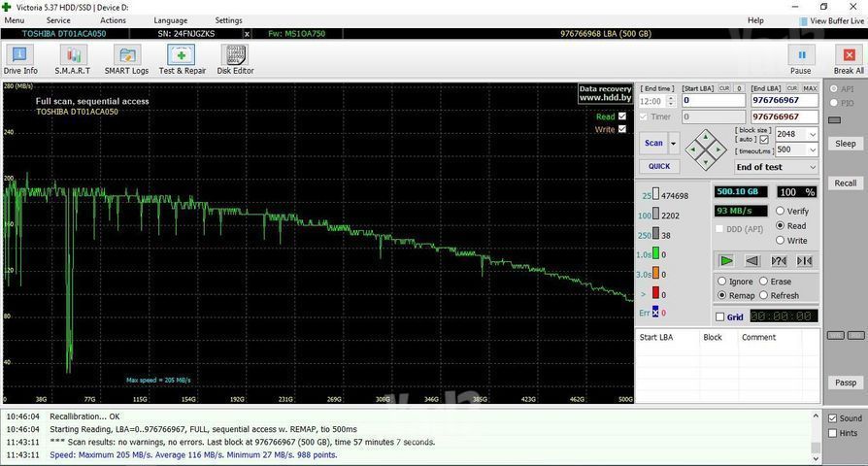Click the Victoria green cross title icon
The image size is (868, 466).
tap(7, 7)
